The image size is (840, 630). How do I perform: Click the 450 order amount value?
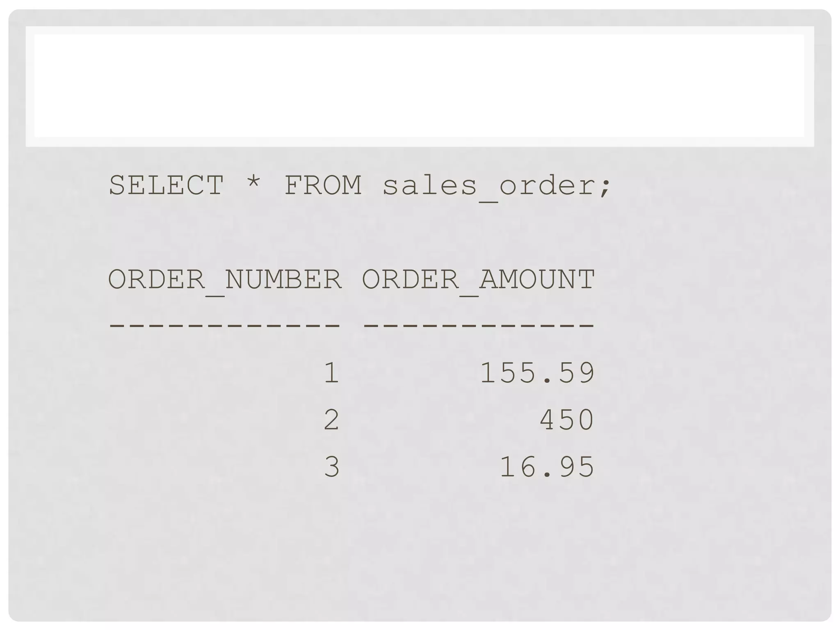pos(566,420)
